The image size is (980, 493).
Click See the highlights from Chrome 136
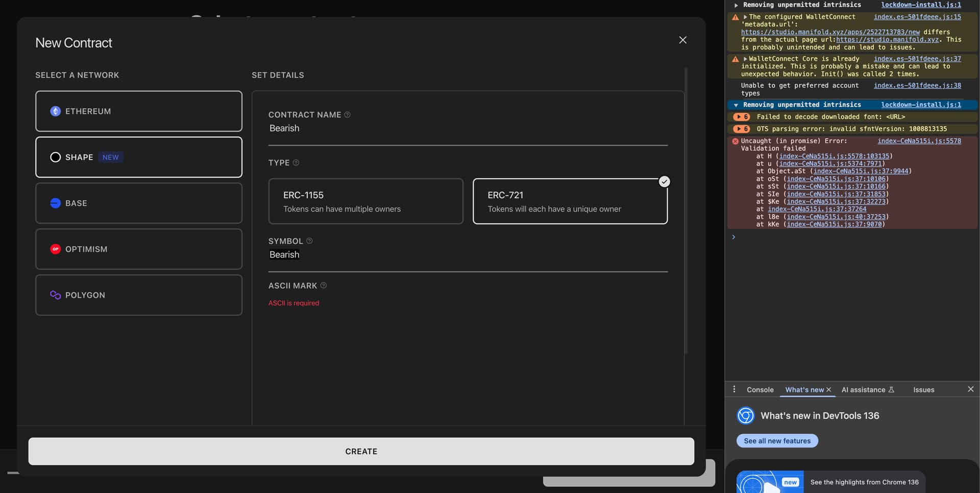pos(864,482)
